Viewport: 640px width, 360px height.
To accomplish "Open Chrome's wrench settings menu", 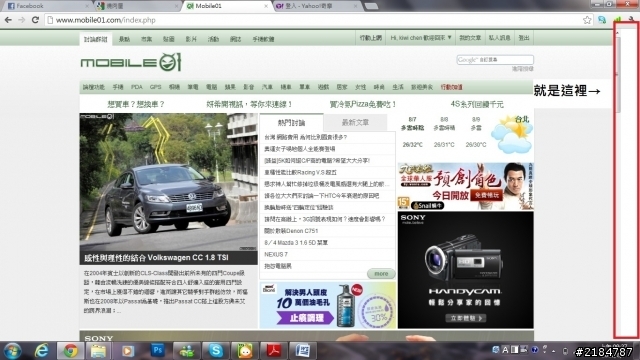I will pyautogui.click(x=632, y=19).
